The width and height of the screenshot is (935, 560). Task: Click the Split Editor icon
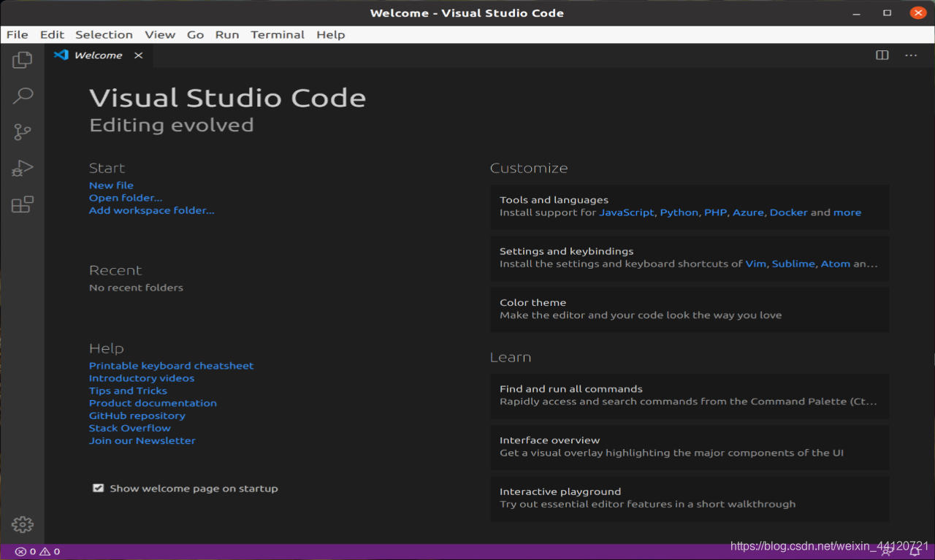pyautogui.click(x=882, y=55)
